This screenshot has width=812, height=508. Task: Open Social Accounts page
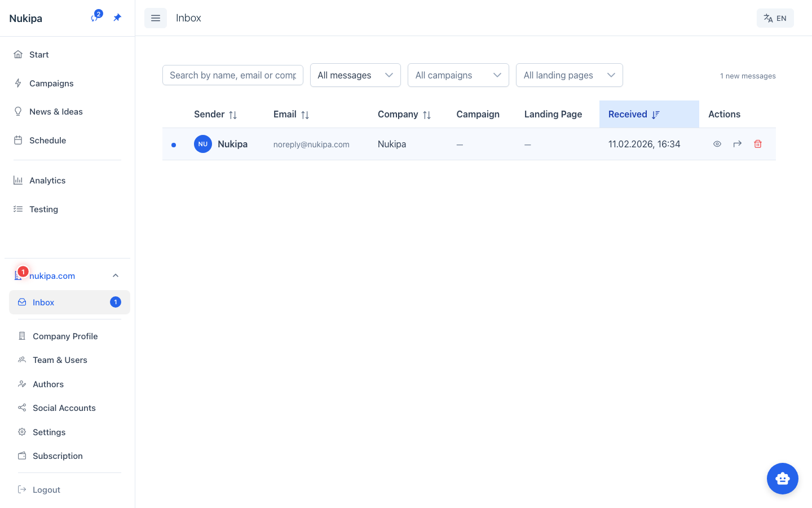(x=64, y=408)
